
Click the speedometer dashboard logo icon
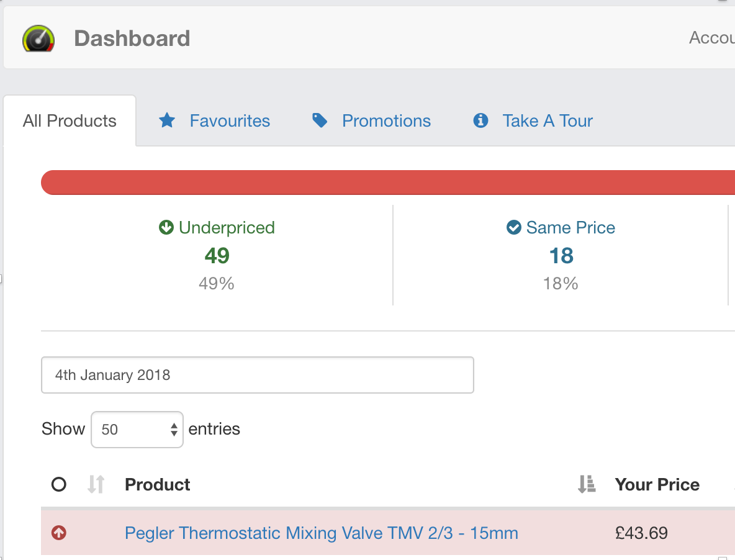pos(38,38)
